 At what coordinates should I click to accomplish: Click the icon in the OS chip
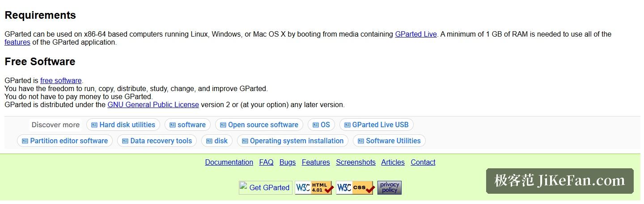316,125
